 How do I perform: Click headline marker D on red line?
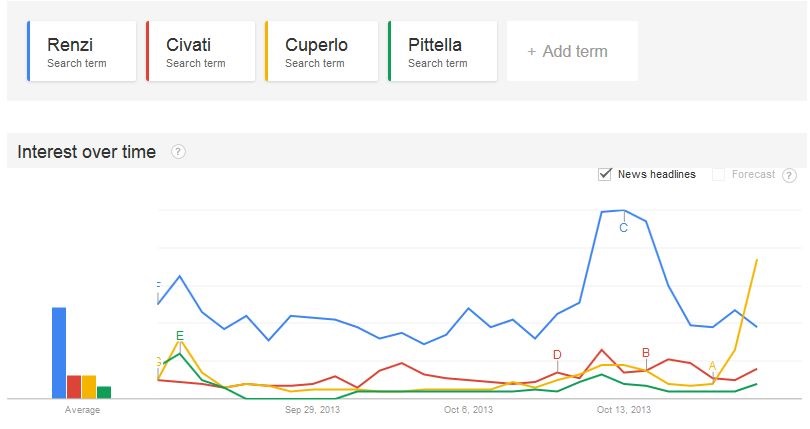tap(557, 355)
